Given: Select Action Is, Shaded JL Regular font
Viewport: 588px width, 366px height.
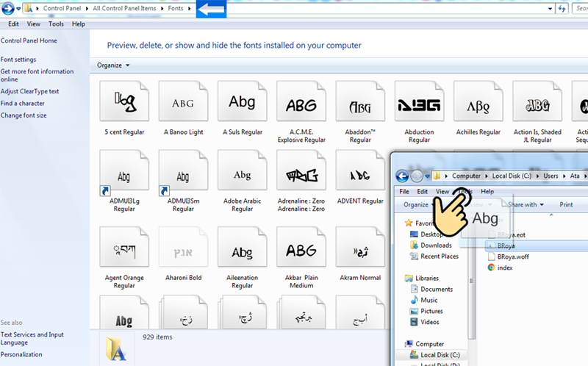Looking at the screenshot, I should tap(537, 101).
